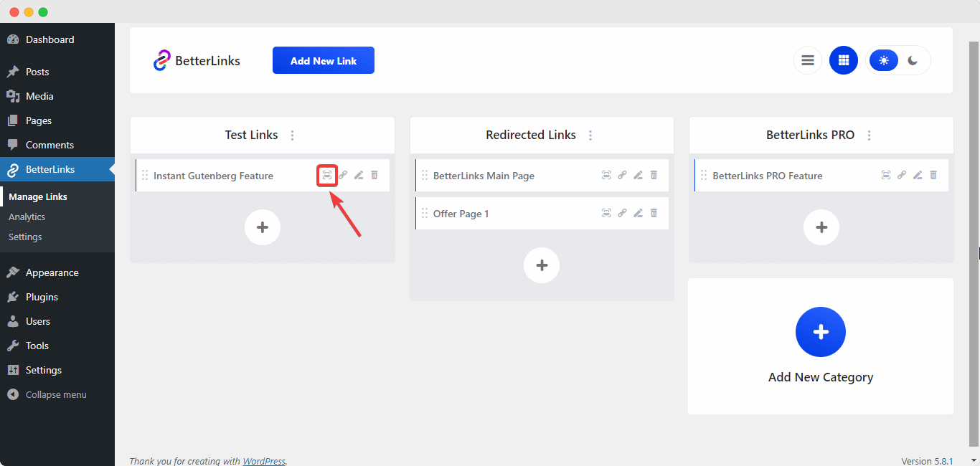Open Redirected Links three-dot menu
Image resolution: width=980 pixels, height=466 pixels.
tap(590, 135)
